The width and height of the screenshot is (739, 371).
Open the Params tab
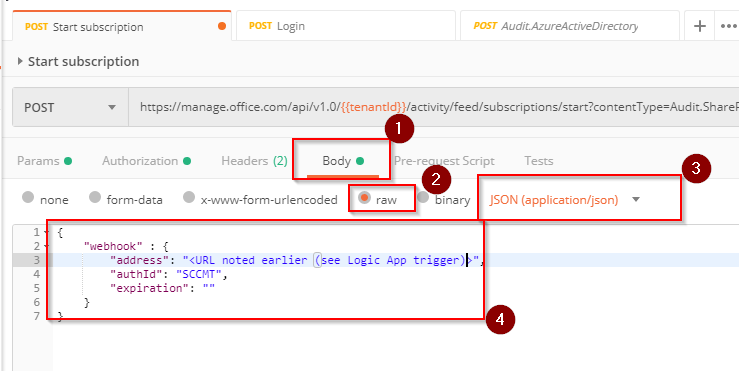point(44,161)
